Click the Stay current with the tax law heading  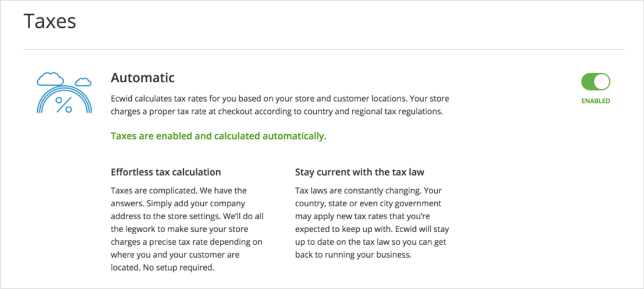pos(360,172)
